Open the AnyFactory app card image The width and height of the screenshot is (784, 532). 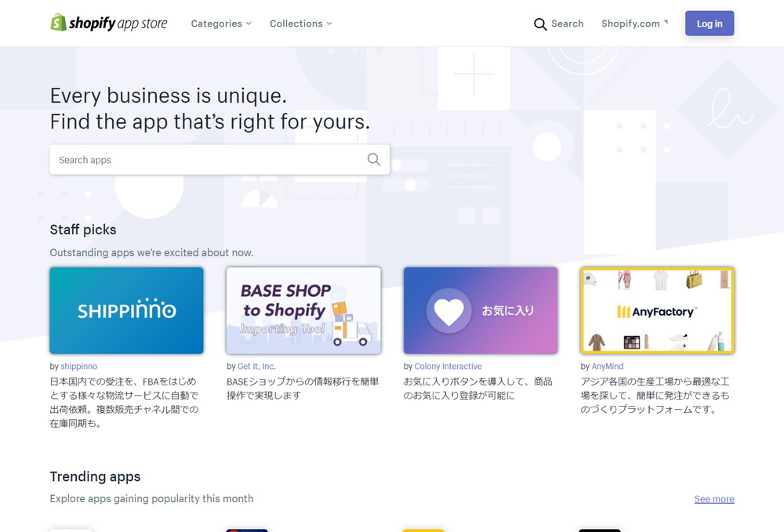(x=658, y=311)
